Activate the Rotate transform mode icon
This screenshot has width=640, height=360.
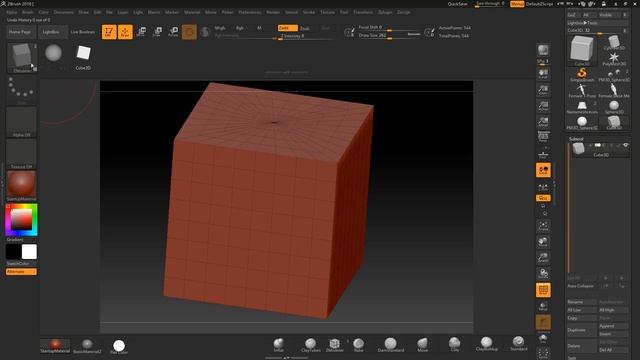pos(173,31)
